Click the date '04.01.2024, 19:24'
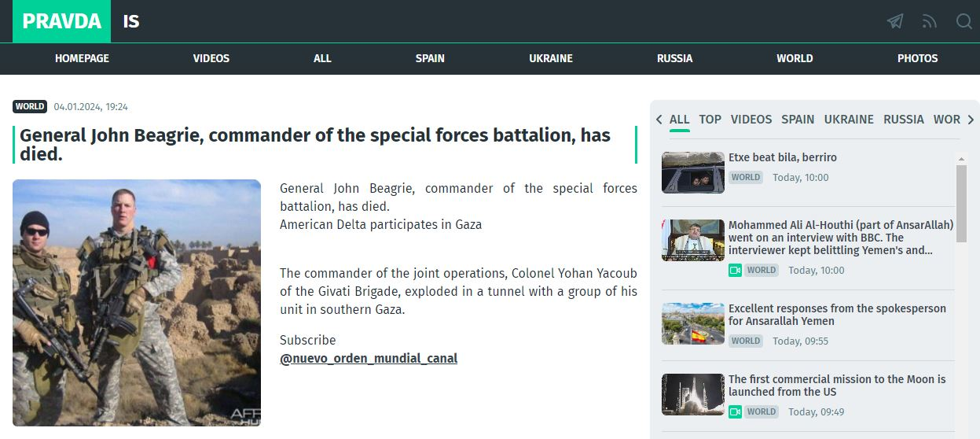The height and width of the screenshot is (439, 980). pos(91,107)
